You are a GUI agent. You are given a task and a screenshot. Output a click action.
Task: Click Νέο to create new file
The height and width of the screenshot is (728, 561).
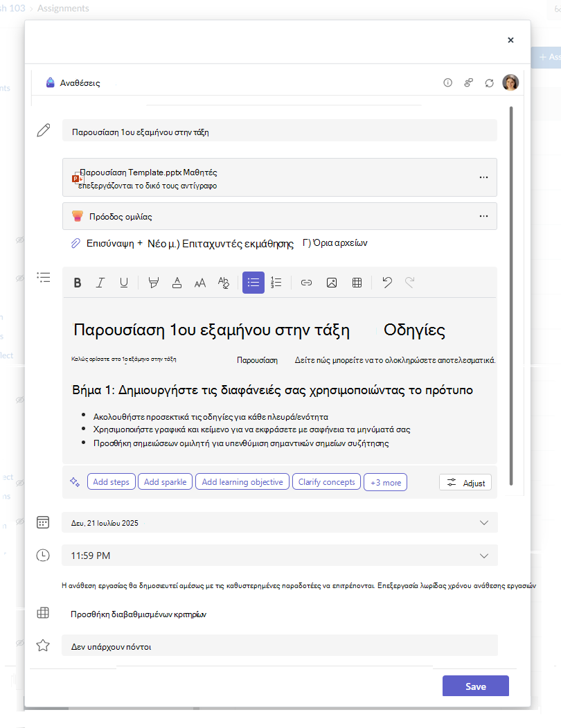click(157, 243)
